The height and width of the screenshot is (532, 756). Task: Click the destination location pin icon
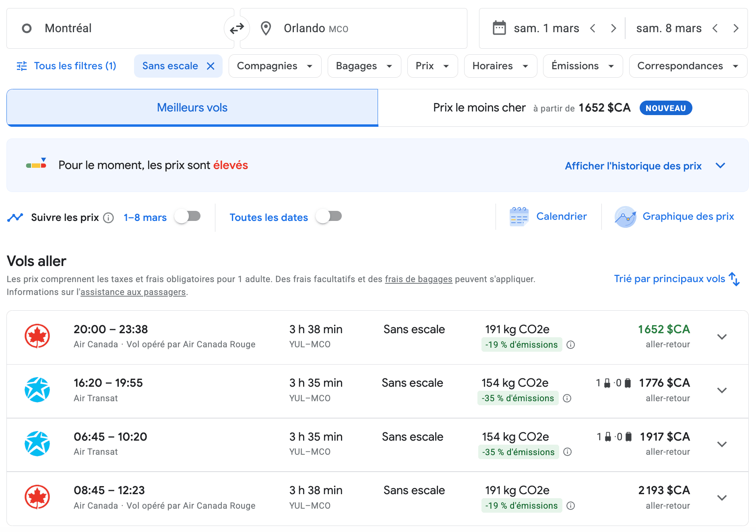coord(266,28)
